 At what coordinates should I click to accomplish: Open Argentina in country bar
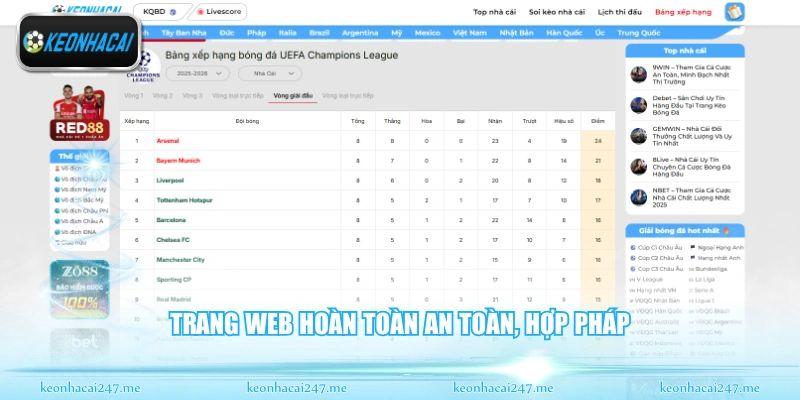tap(360, 33)
